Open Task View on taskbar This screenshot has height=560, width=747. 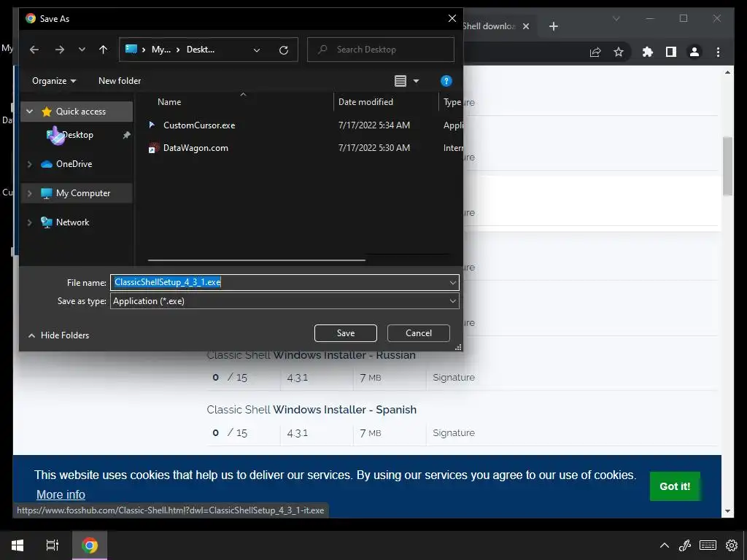[x=53, y=545]
